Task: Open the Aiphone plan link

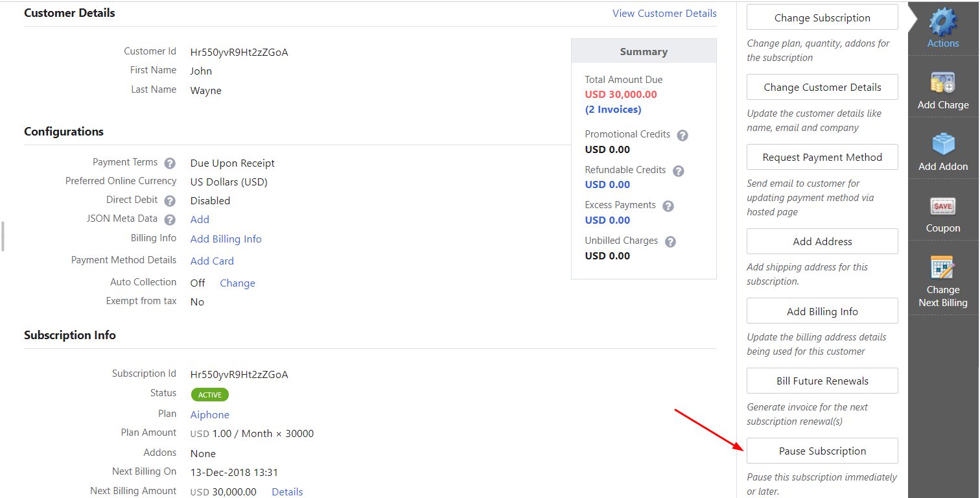Action: tap(209, 414)
